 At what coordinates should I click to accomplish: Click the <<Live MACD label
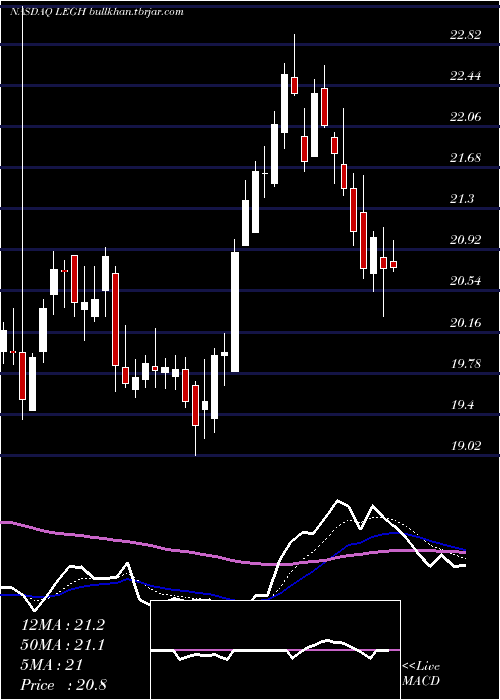pyautogui.click(x=421, y=674)
